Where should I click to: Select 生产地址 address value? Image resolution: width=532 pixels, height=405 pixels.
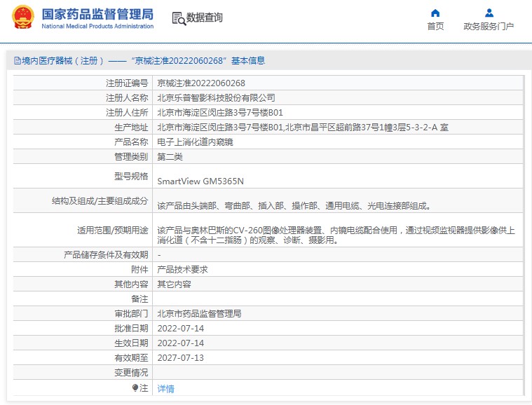[303, 128]
